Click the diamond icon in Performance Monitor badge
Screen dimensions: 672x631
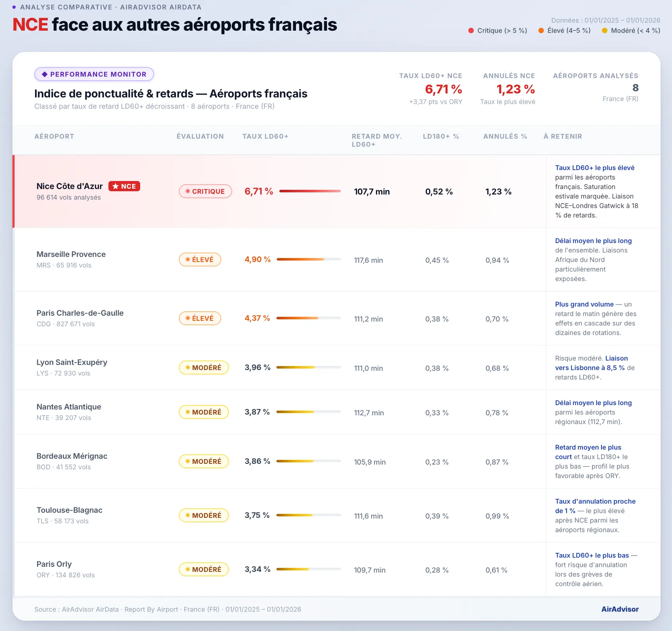click(x=45, y=74)
